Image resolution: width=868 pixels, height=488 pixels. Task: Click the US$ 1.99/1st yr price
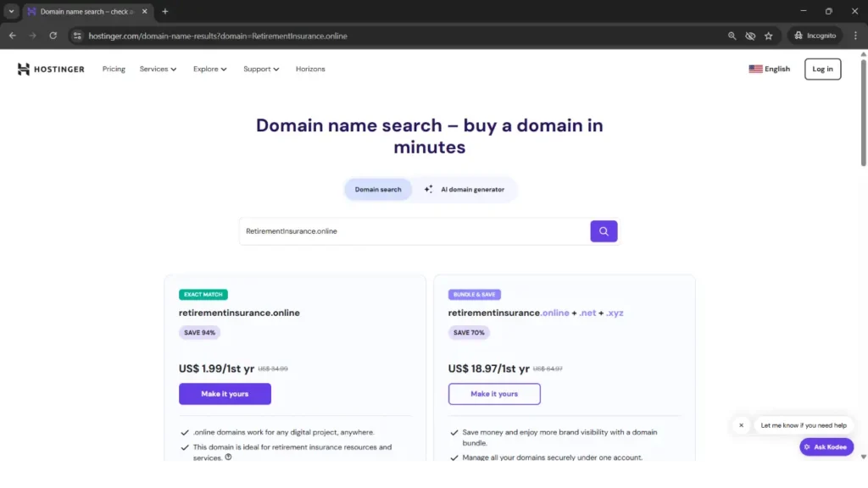[216, 369]
